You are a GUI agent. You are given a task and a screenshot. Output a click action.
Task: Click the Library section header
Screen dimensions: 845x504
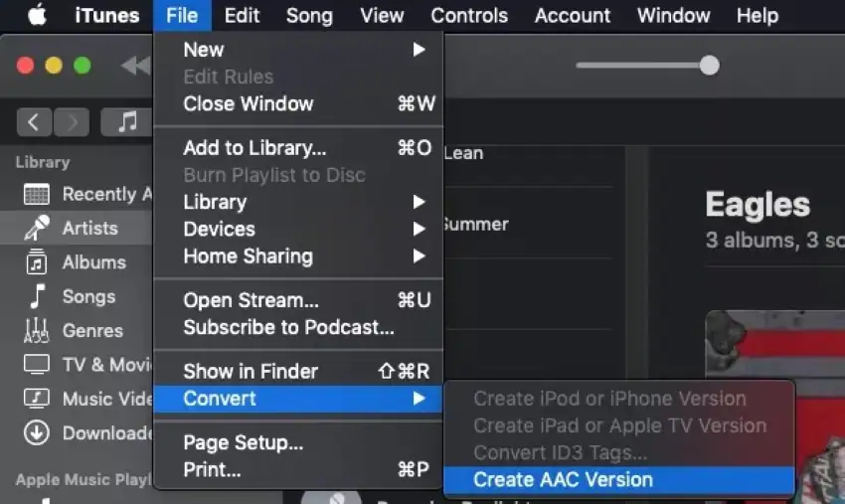tap(43, 162)
